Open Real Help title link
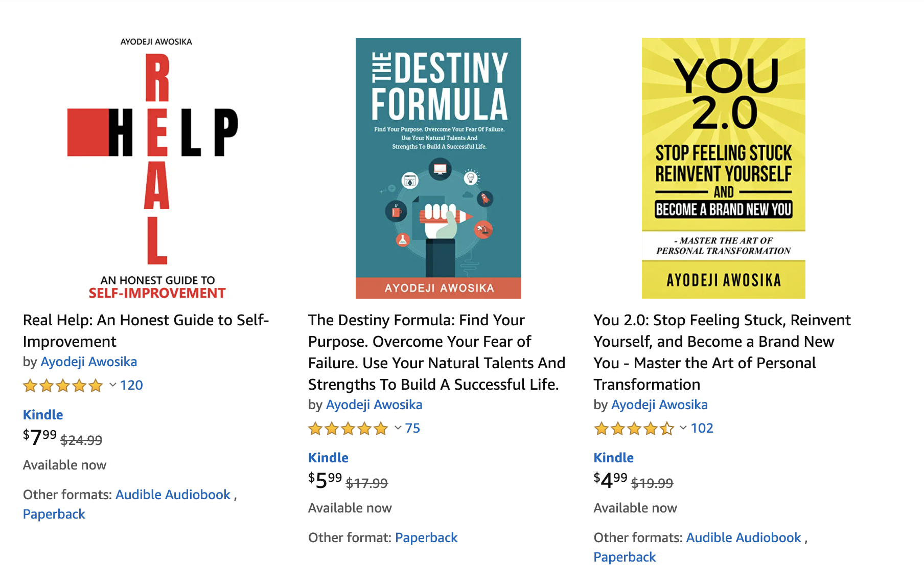Viewport: 924px width, 581px height. [146, 330]
